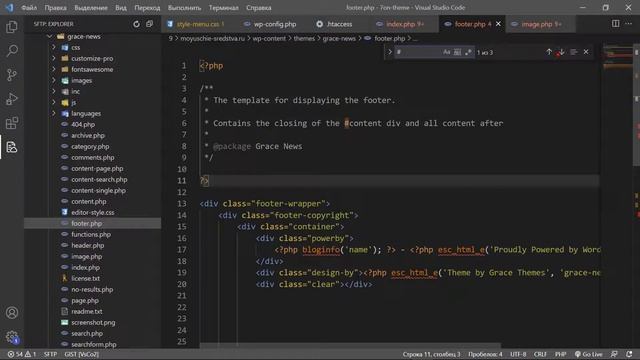640x360 pixels.
Task: Collapse all folders in SFTP explorer
Action: [149, 24]
